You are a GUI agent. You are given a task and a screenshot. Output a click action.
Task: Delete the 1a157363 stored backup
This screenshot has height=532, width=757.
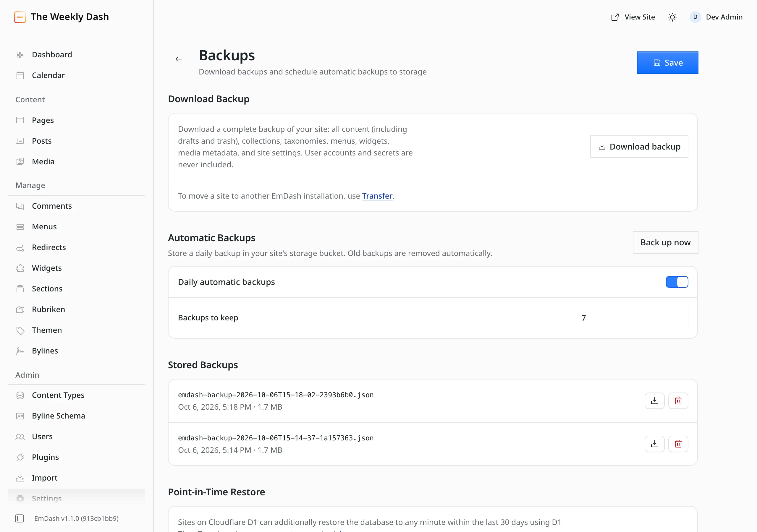[x=678, y=444]
